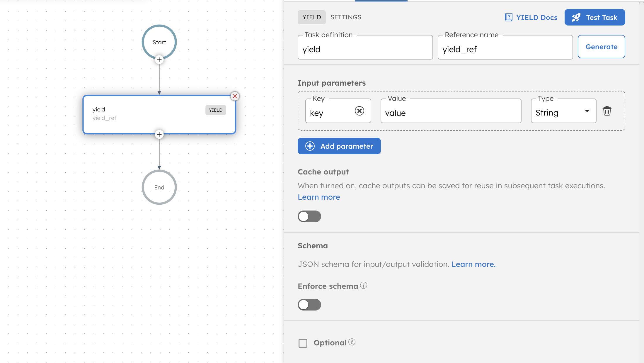This screenshot has width=644, height=363.
Task: Check the Optional checkbox
Action: [303, 343]
